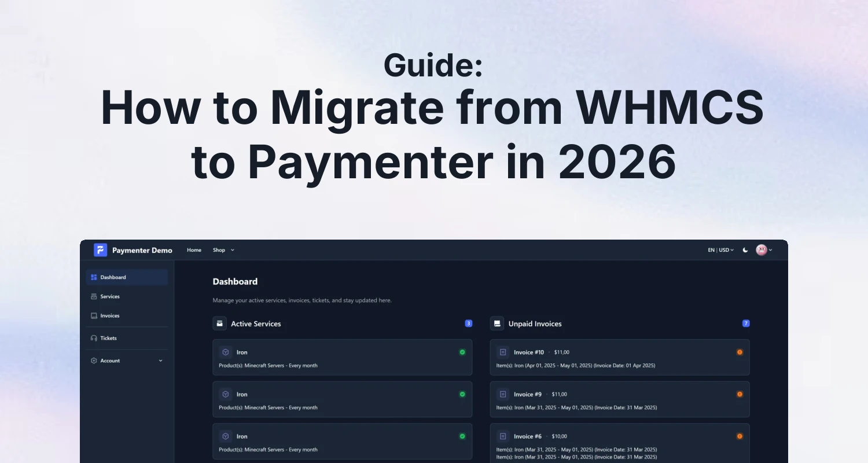Click the Dashboard page heading
Image resolution: width=868 pixels, height=463 pixels.
click(x=235, y=281)
